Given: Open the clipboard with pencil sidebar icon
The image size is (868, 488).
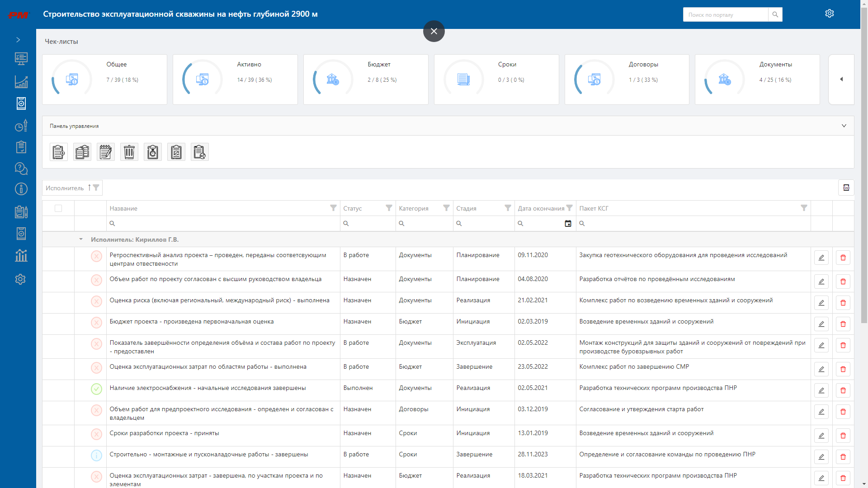Looking at the screenshot, I should point(21,211).
